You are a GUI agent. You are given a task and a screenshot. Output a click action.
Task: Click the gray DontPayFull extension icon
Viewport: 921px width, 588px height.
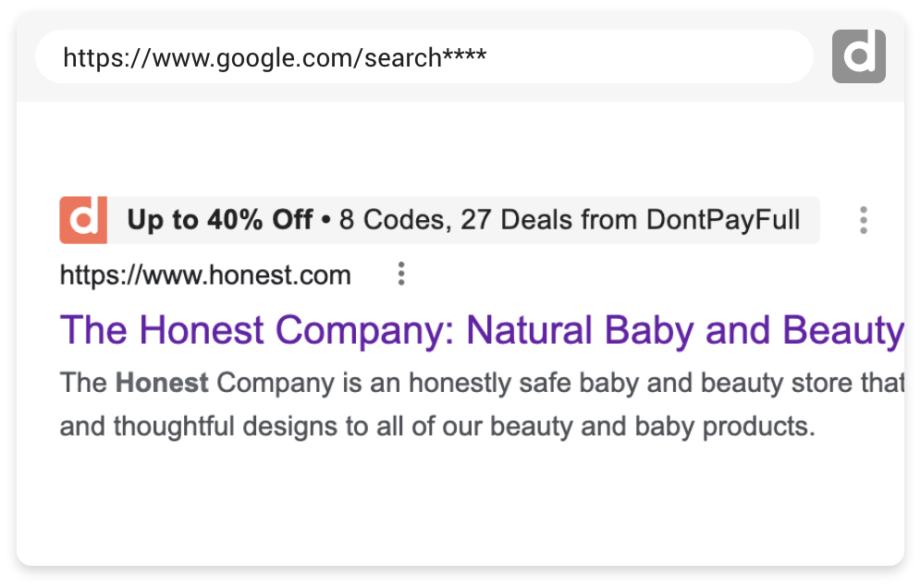click(x=858, y=56)
